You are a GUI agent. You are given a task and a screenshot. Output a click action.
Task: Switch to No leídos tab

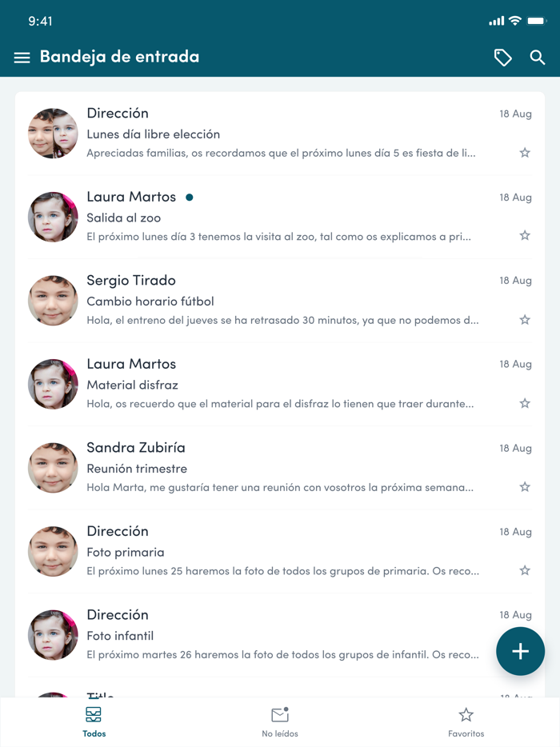tap(280, 721)
